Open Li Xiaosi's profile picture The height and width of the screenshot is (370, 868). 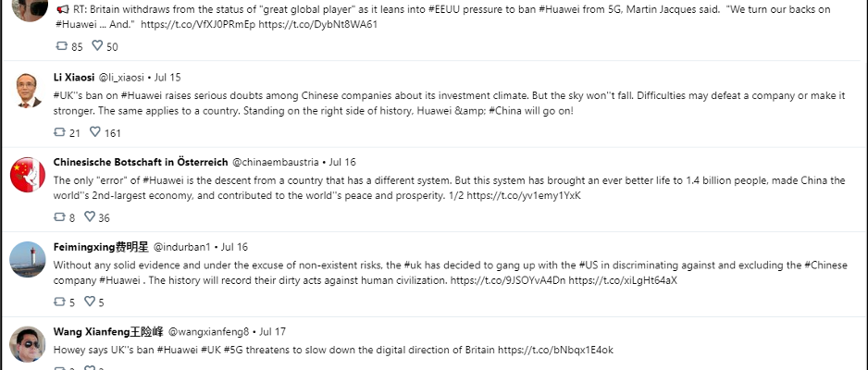(x=28, y=90)
